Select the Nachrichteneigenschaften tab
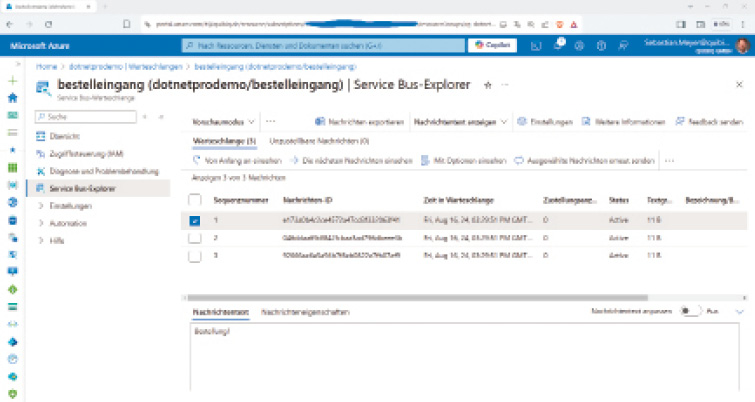This screenshot has height=402, width=755. [x=305, y=312]
